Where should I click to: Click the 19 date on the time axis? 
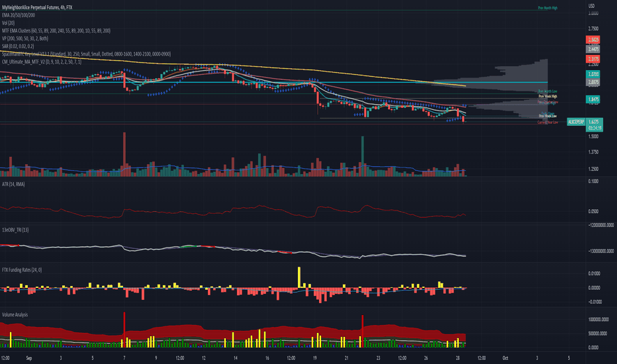click(315, 358)
